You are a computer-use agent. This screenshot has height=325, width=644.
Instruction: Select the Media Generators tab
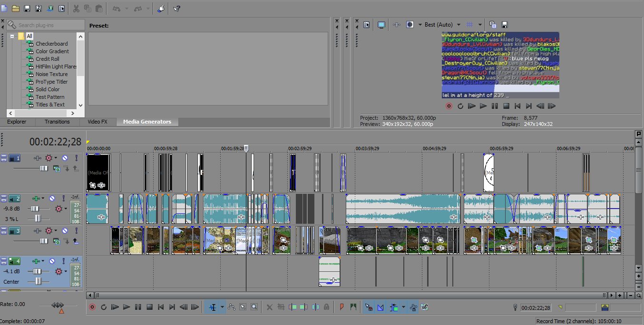pyautogui.click(x=147, y=122)
